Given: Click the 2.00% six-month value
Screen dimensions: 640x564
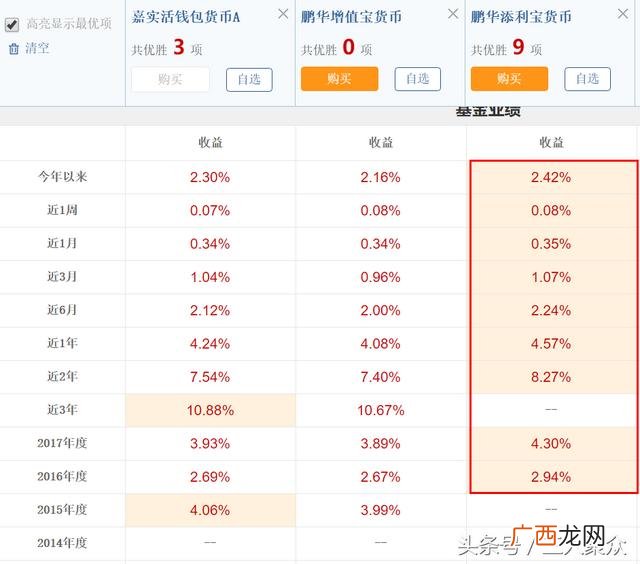Looking at the screenshot, I should click(380, 311).
